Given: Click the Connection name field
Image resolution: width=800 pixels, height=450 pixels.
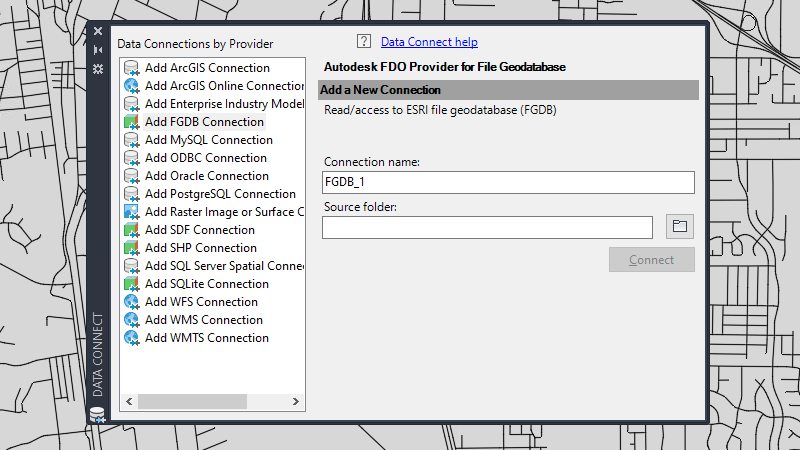Looking at the screenshot, I should (x=508, y=182).
